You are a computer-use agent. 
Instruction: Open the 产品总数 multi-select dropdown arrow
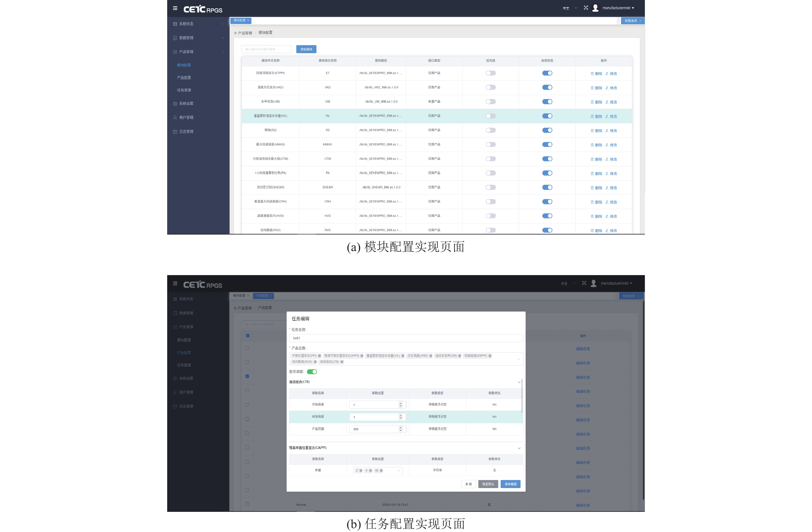519,359
